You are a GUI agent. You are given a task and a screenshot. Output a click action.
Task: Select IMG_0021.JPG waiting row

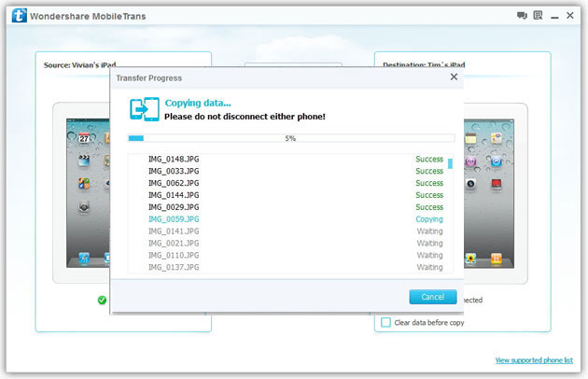tap(290, 243)
